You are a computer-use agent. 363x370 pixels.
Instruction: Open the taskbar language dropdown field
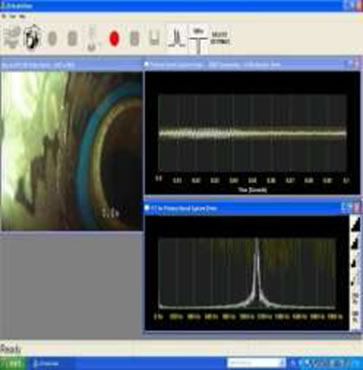coord(256,363)
